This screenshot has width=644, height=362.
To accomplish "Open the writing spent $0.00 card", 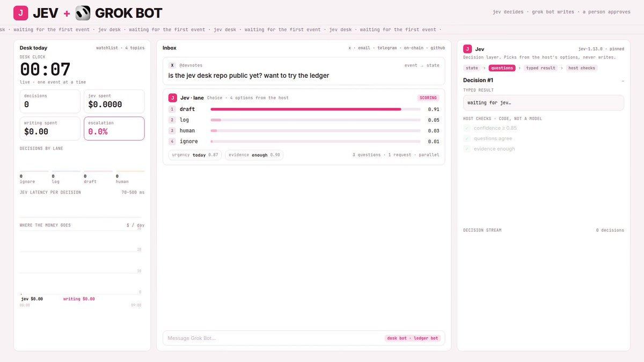I will 50,129.
